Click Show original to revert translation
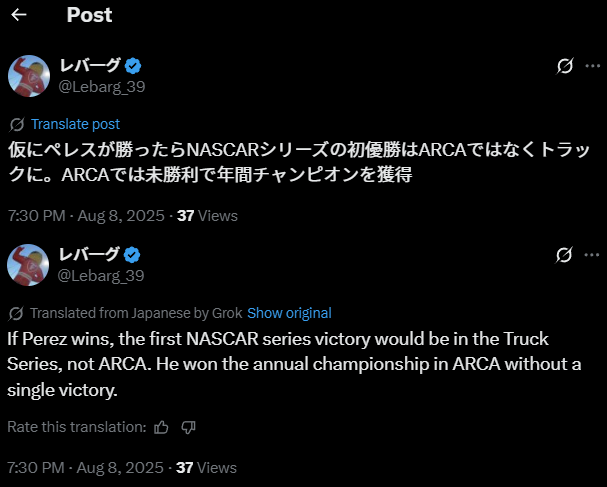 point(289,313)
